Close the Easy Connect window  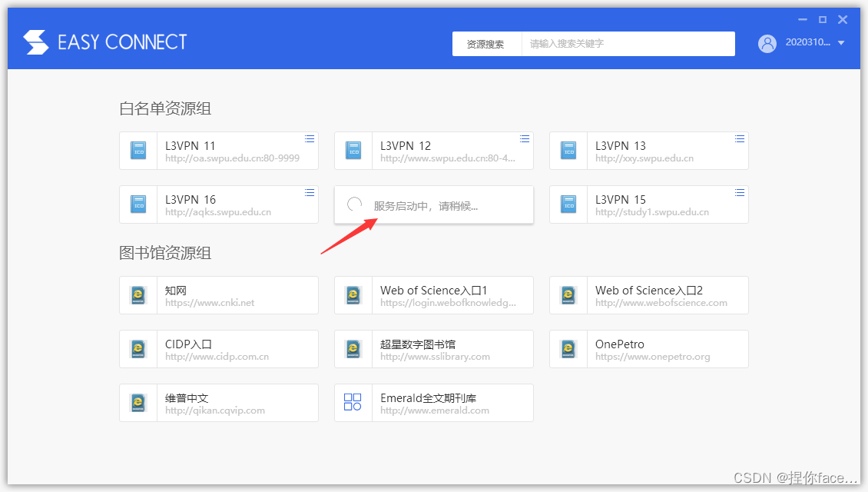click(x=843, y=19)
